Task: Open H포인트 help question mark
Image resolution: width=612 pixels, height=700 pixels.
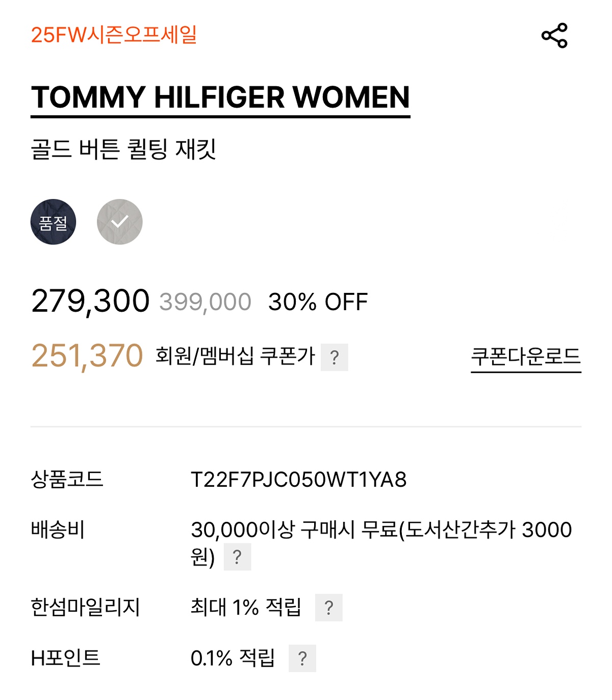Action: (302, 658)
